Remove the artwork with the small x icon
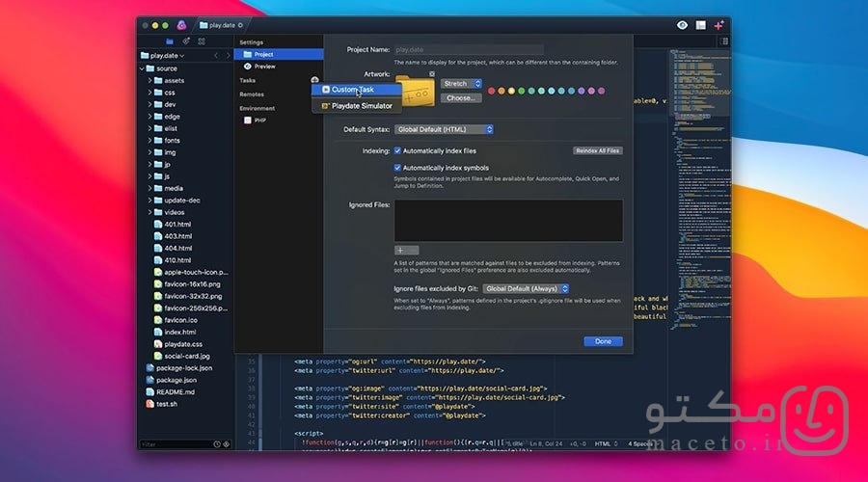 (432, 73)
